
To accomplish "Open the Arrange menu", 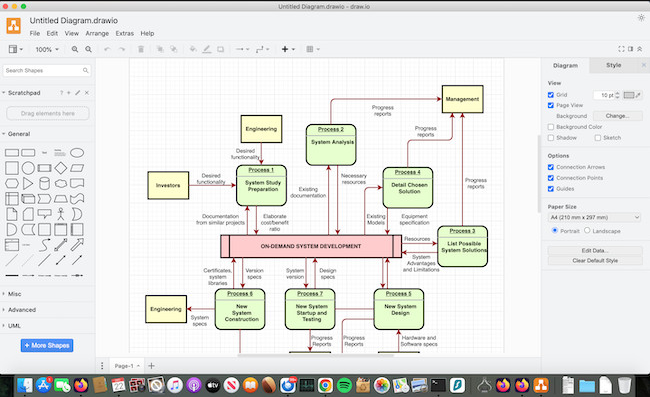I will pos(97,33).
